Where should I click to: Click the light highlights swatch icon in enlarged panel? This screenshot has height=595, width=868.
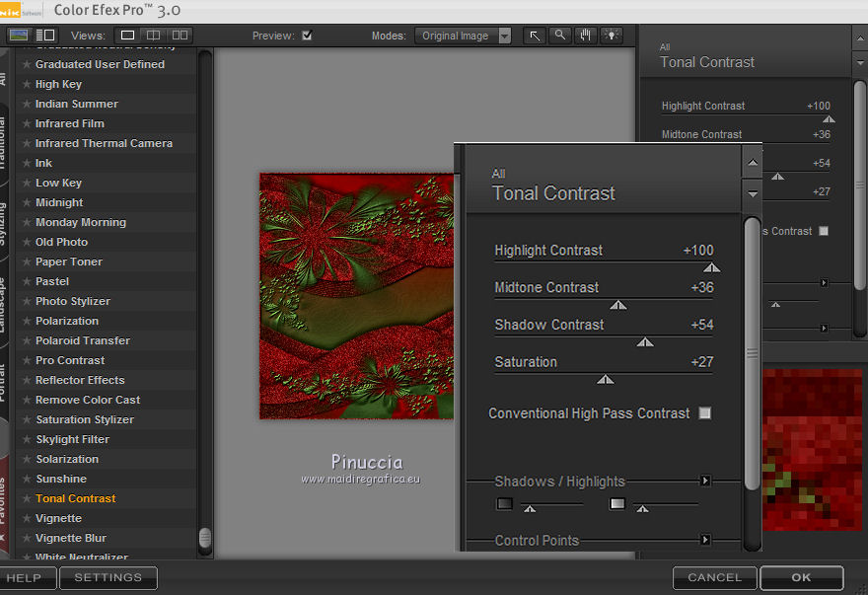click(617, 503)
